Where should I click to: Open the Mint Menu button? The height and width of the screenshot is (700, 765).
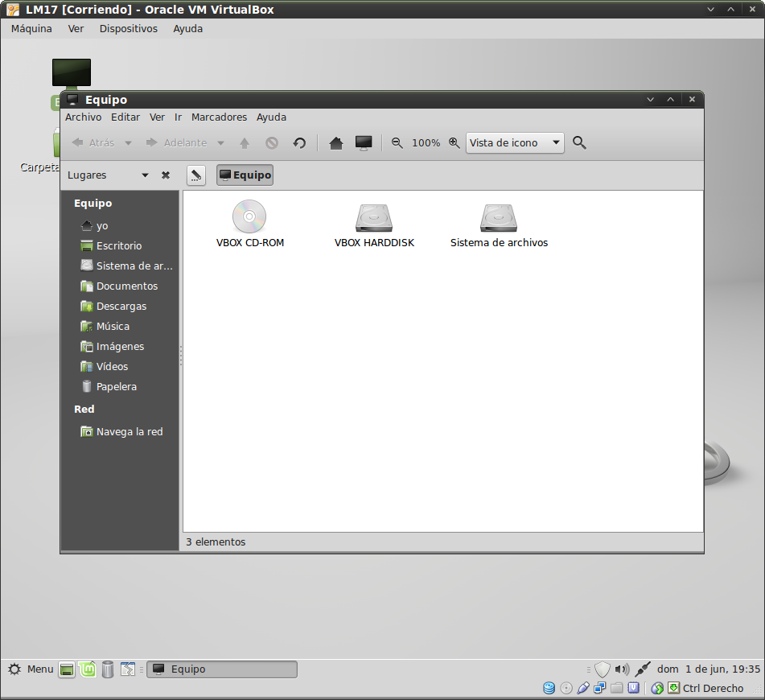click(x=31, y=669)
